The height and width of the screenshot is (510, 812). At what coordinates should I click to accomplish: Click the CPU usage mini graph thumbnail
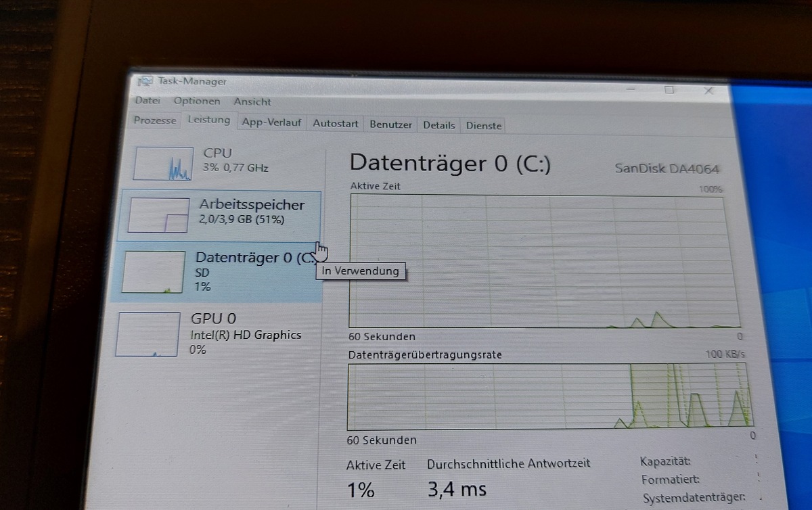(162, 164)
